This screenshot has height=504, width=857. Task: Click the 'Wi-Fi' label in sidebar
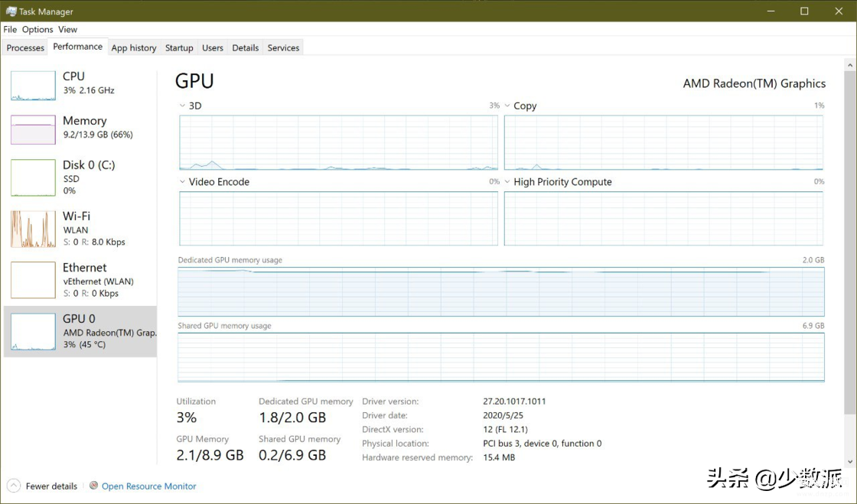(77, 216)
